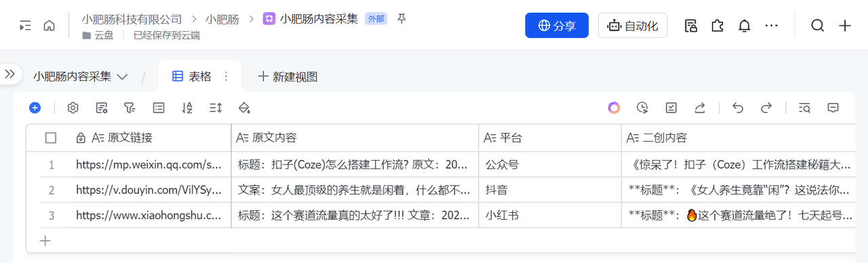The width and height of the screenshot is (868, 263).
Task: Toggle the sidebar collapse icon at top-left
Action: pyautogui.click(x=25, y=26)
